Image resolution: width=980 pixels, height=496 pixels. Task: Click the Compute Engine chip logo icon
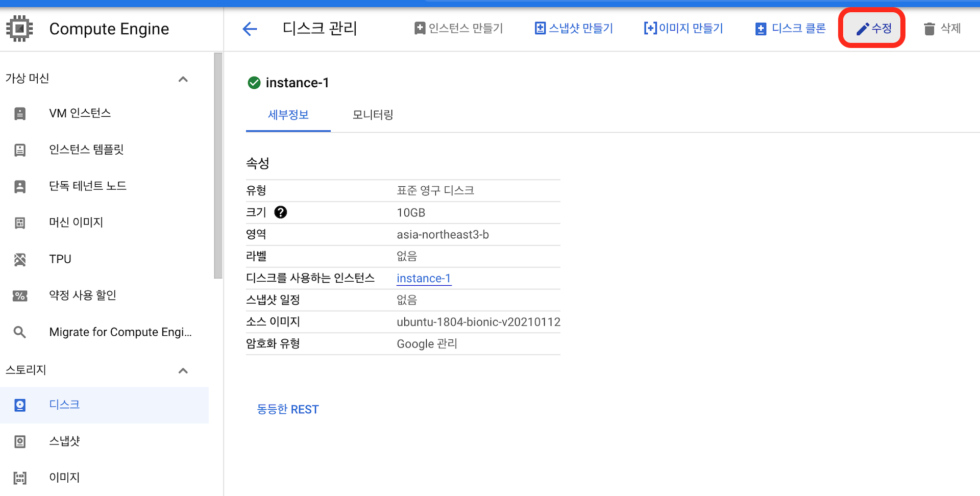[x=19, y=29]
